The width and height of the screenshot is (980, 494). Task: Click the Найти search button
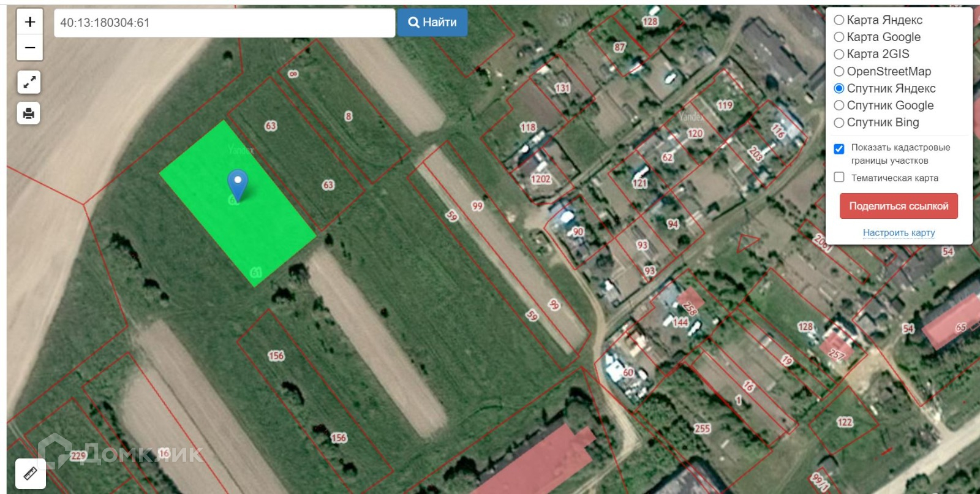click(432, 23)
